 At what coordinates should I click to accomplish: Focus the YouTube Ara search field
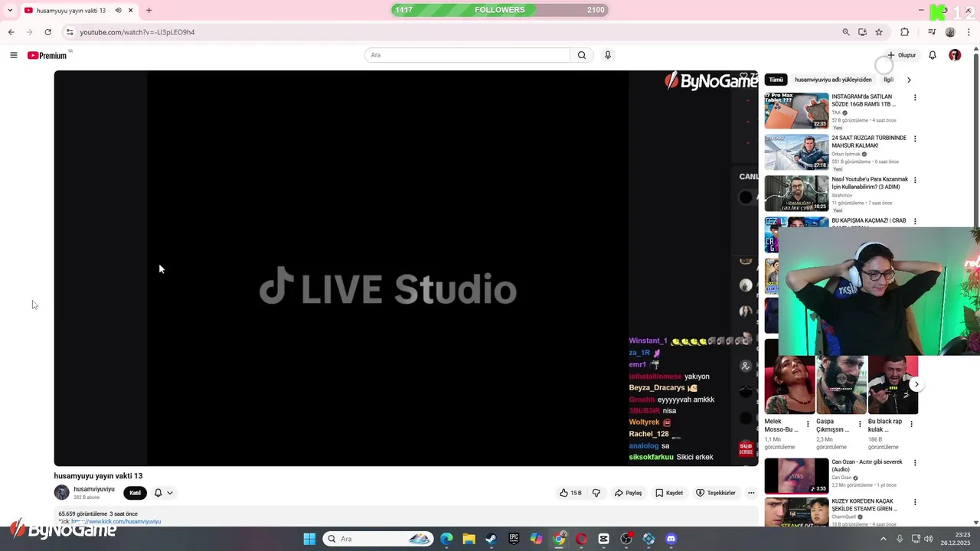pyautogui.click(x=468, y=55)
